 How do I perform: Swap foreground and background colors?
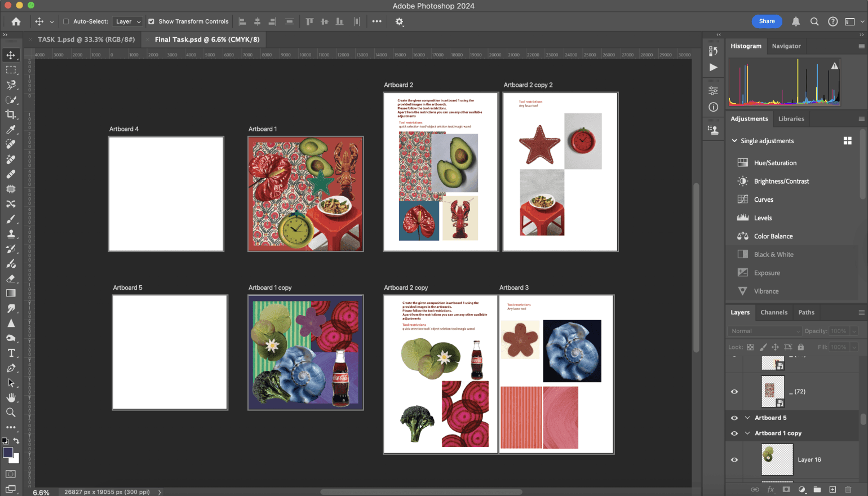pyautogui.click(x=16, y=441)
